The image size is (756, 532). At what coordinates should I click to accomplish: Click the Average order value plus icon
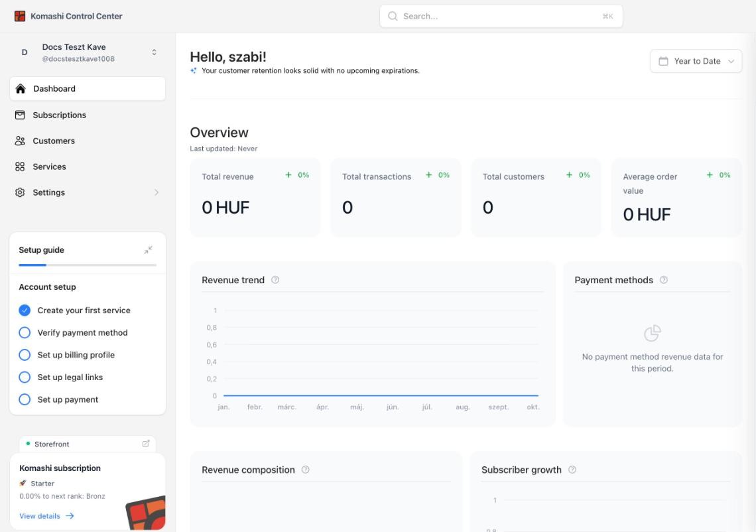pyautogui.click(x=709, y=175)
